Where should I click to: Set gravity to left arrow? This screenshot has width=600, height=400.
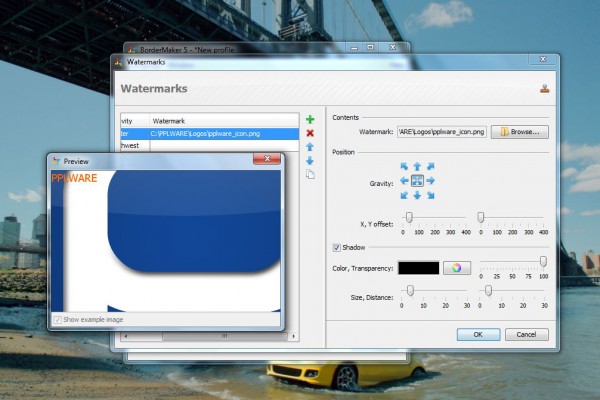[x=404, y=181]
